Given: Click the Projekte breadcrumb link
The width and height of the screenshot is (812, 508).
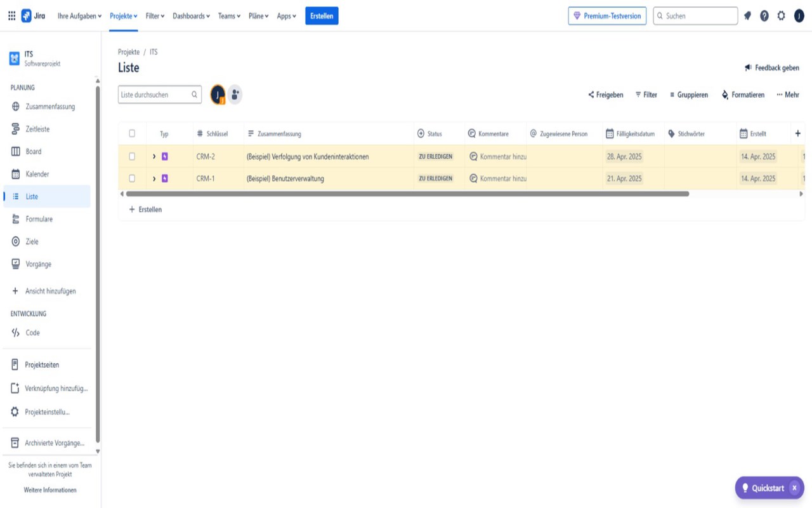Looking at the screenshot, I should [129, 52].
